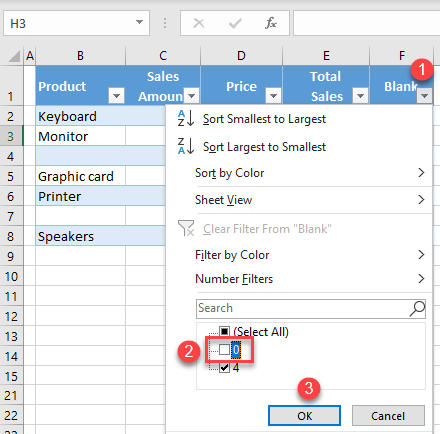This screenshot has width=440, height=434.
Task: Click the Keyboard cell
Action: pos(80,116)
